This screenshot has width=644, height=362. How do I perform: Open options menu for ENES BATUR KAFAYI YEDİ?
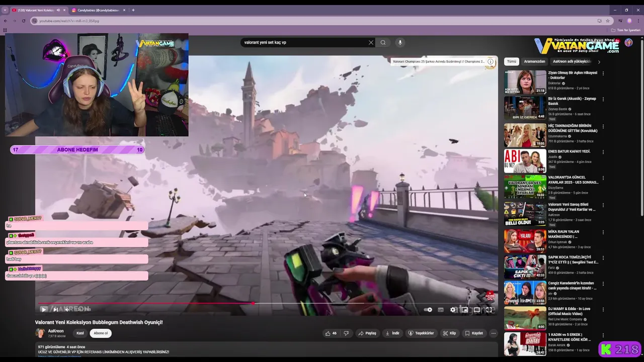(x=603, y=152)
